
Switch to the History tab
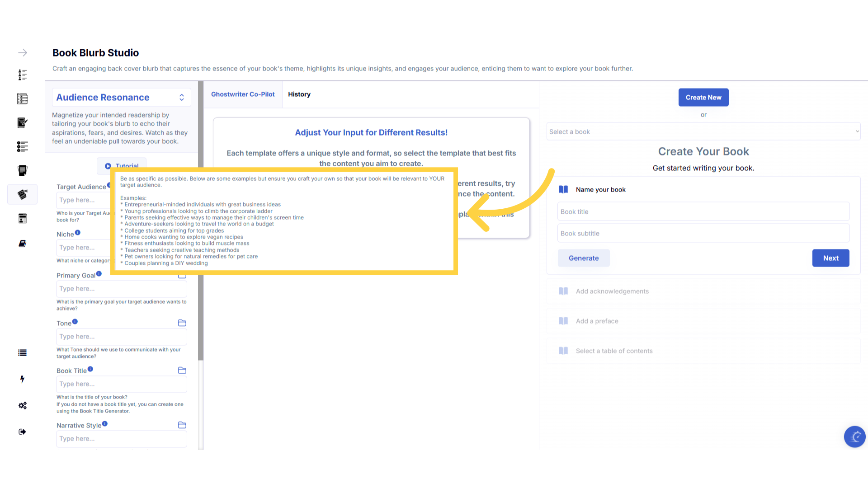pyautogui.click(x=299, y=94)
